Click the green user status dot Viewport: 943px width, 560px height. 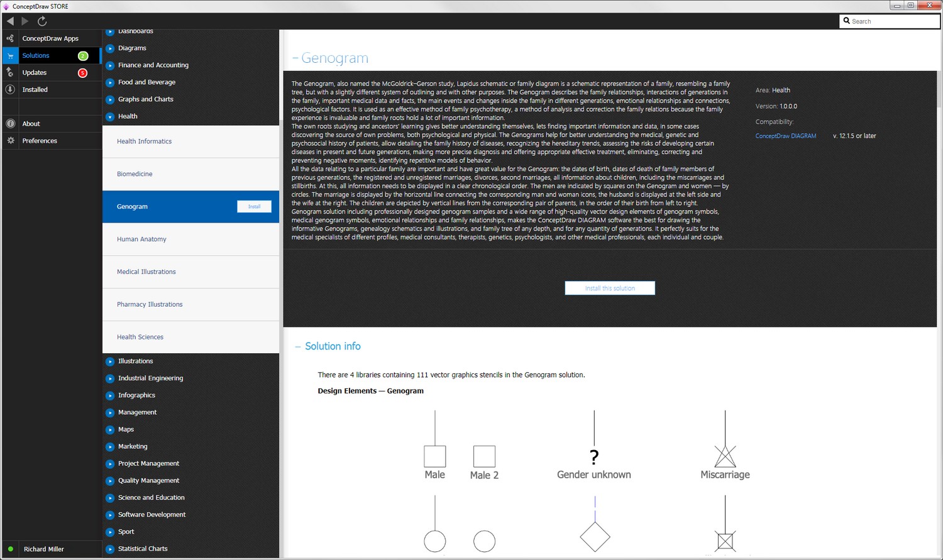tap(11, 549)
